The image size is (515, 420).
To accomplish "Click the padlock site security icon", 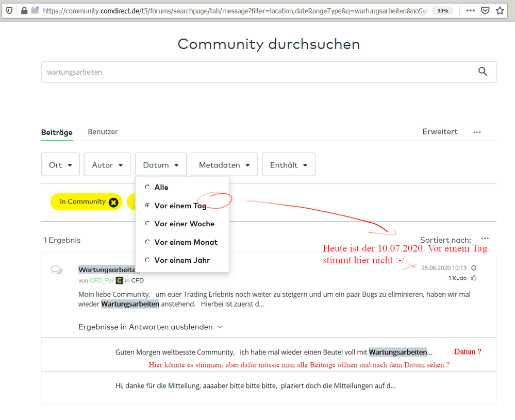I will click(x=24, y=10).
